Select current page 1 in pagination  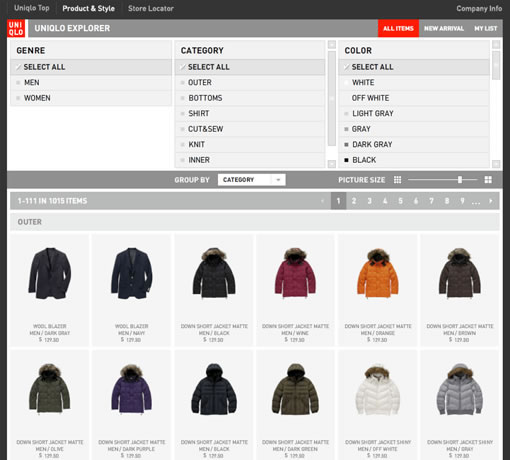pyautogui.click(x=338, y=201)
